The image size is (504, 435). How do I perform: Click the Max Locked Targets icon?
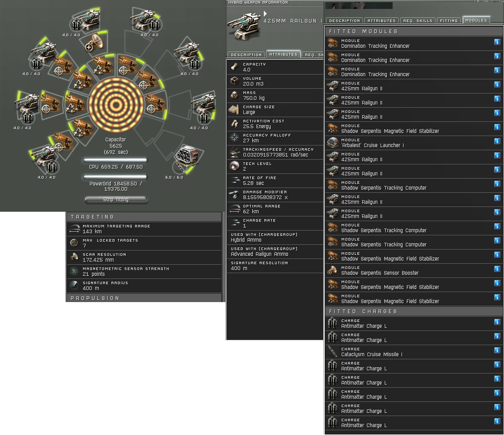pyautogui.click(x=74, y=243)
